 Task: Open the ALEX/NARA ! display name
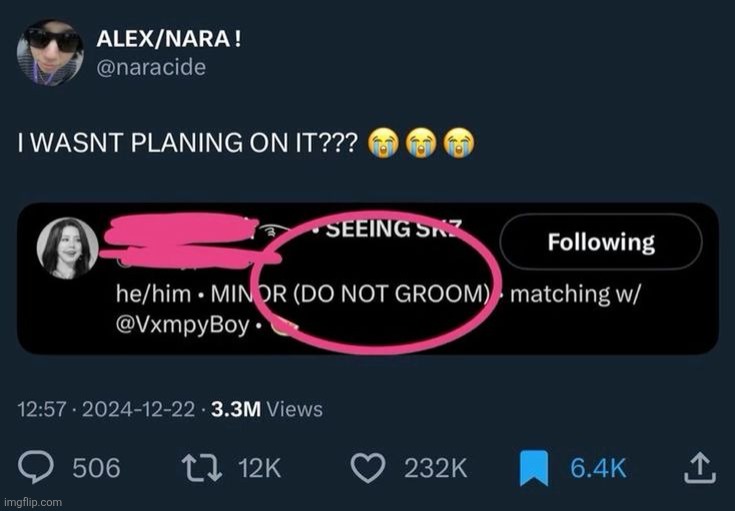click(x=168, y=40)
